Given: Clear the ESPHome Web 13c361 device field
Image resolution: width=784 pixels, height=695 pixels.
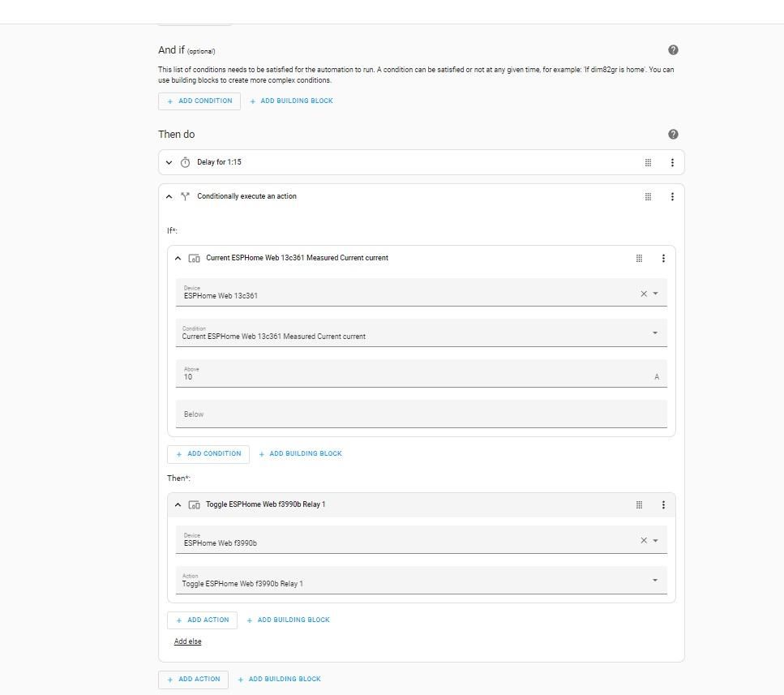Looking at the screenshot, I should [x=644, y=294].
